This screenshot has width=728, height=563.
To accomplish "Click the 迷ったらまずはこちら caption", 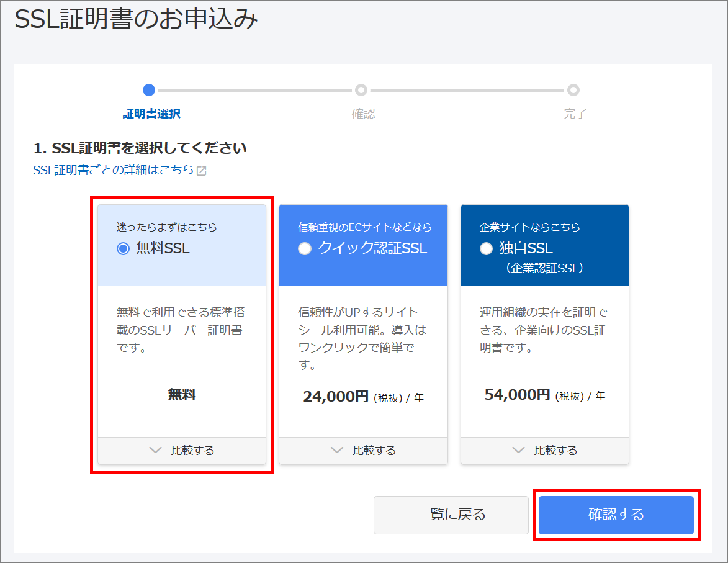I will tap(167, 227).
